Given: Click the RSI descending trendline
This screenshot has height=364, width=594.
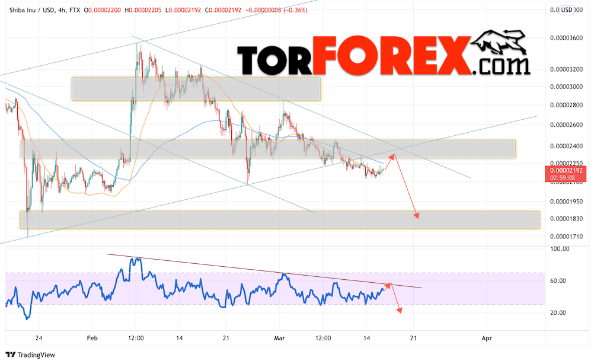Looking at the screenshot, I should coord(264,271).
